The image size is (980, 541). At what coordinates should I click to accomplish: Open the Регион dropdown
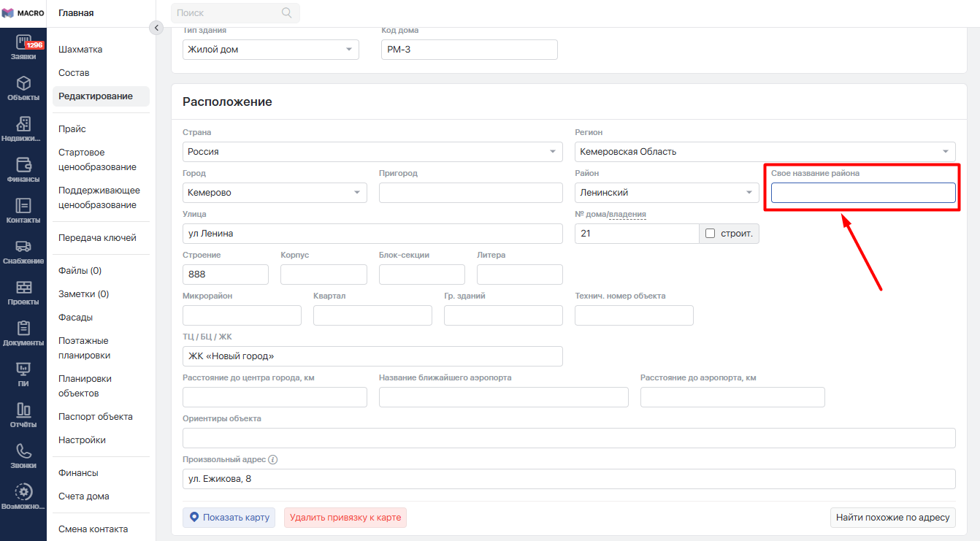point(945,152)
